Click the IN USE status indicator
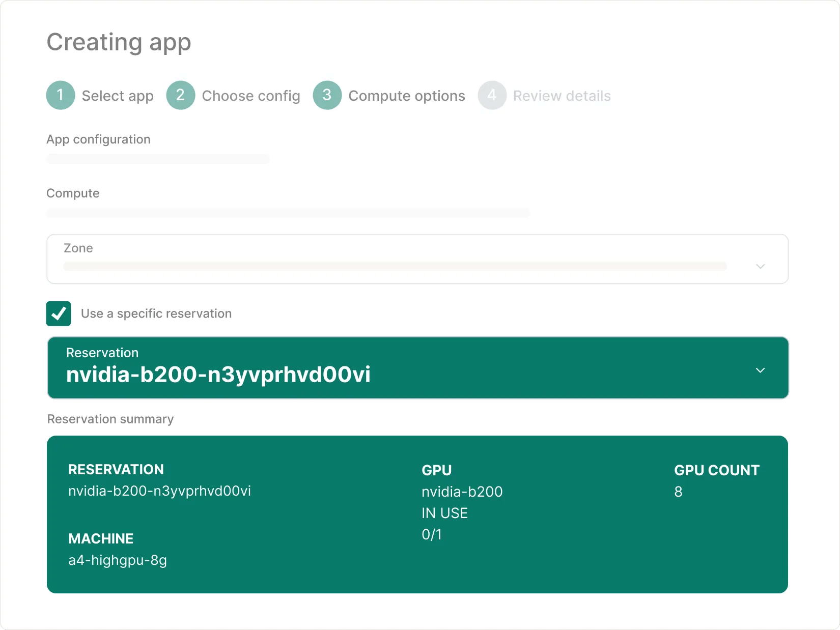This screenshot has width=840, height=630. point(444,513)
